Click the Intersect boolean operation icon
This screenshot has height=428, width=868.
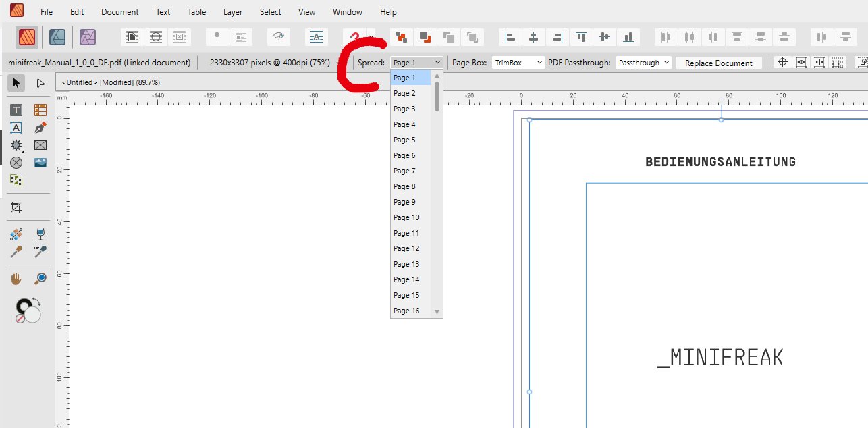pos(449,37)
